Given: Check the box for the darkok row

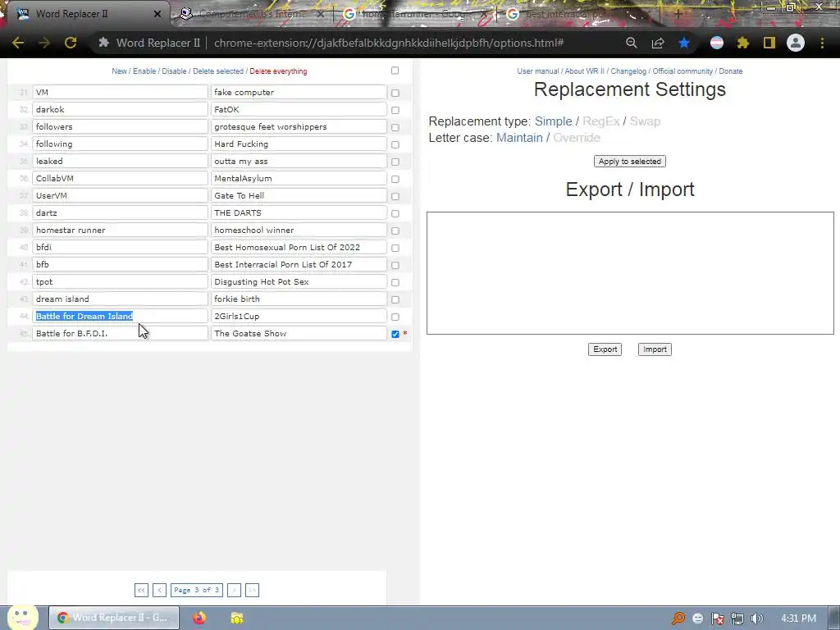Looking at the screenshot, I should click(395, 110).
